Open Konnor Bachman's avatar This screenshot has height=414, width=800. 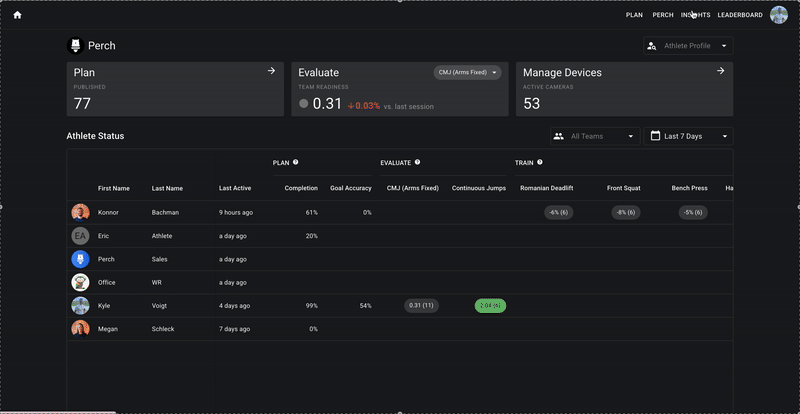(81, 212)
